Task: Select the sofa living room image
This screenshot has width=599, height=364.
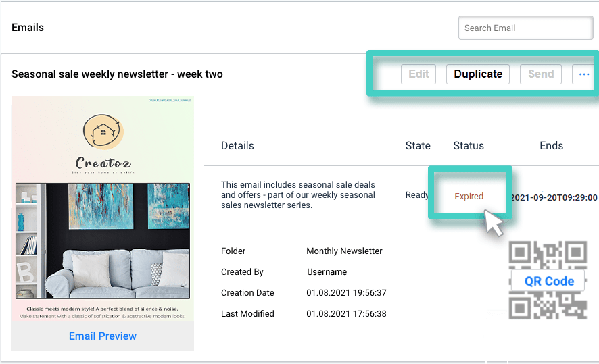Action: [x=103, y=240]
